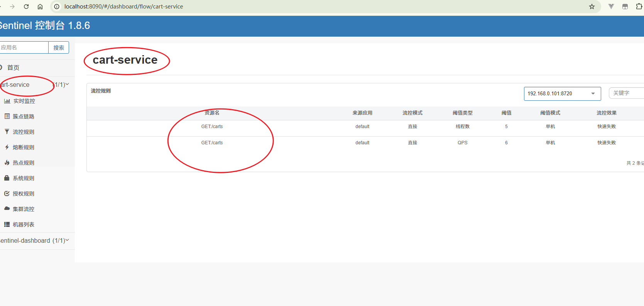Click threshold value 5
The height and width of the screenshot is (306, 644).
pos(506,127)
